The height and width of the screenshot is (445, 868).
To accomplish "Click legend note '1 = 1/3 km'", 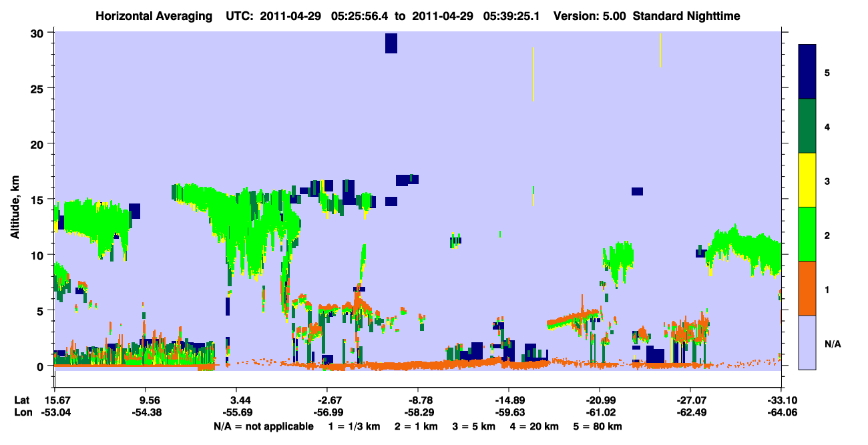I will click(355, 426).
